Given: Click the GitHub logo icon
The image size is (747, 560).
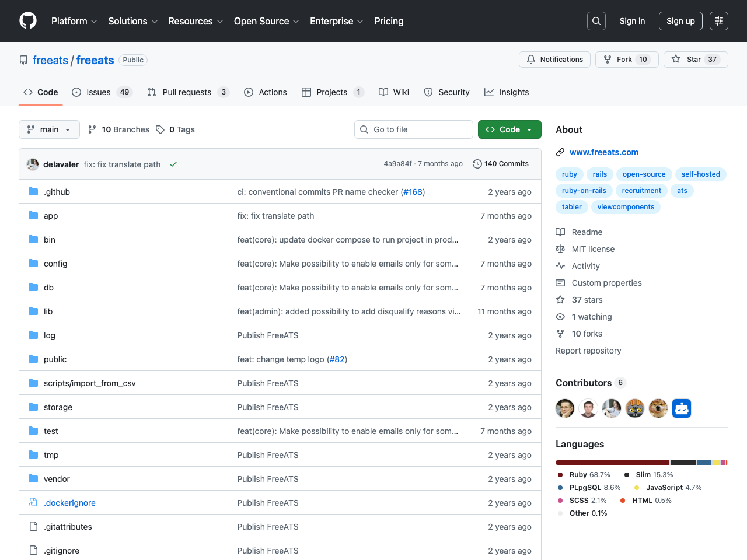Looking at the screenshot, I should tap(28, 21).
